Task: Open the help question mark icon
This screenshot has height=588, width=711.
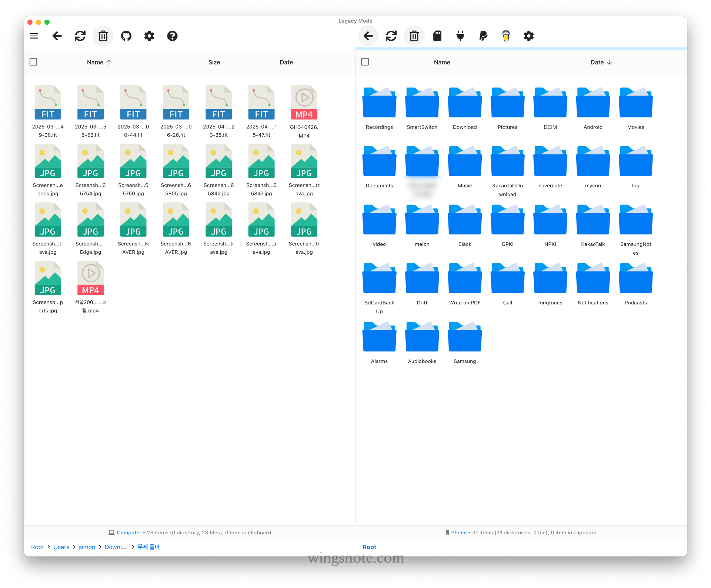Action: click(x=172, y=36)
